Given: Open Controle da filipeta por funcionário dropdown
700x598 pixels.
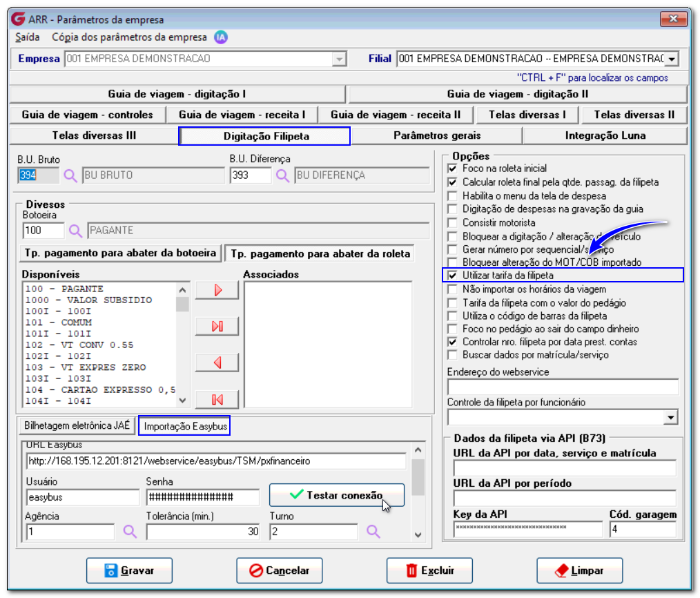Looking at the screenshot, I should (x=670, y=418).
